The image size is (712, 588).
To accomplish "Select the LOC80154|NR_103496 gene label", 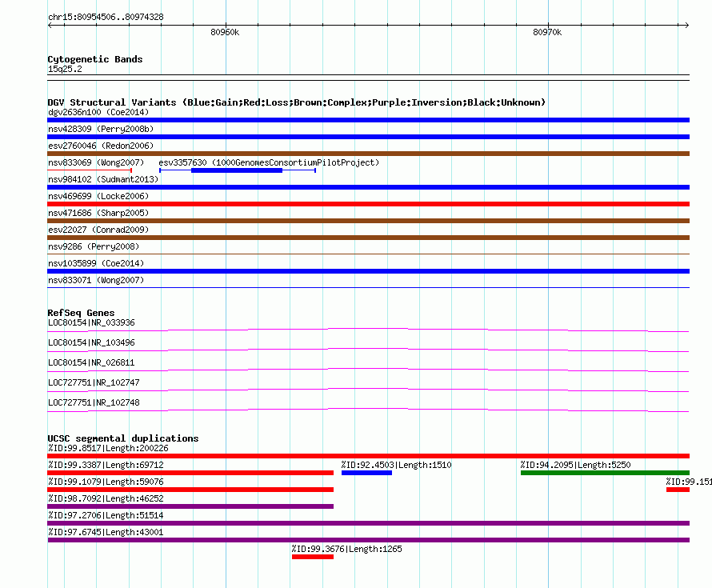I will 91,342.
